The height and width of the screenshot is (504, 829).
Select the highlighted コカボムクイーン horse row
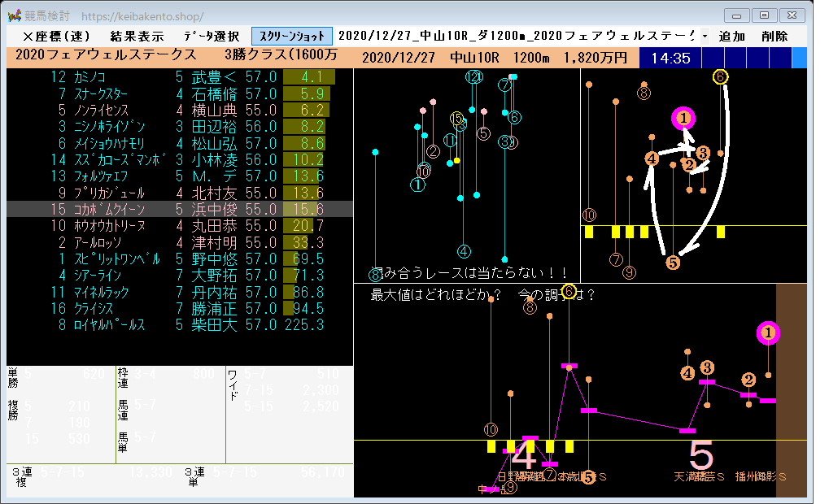tap(180, 209)
